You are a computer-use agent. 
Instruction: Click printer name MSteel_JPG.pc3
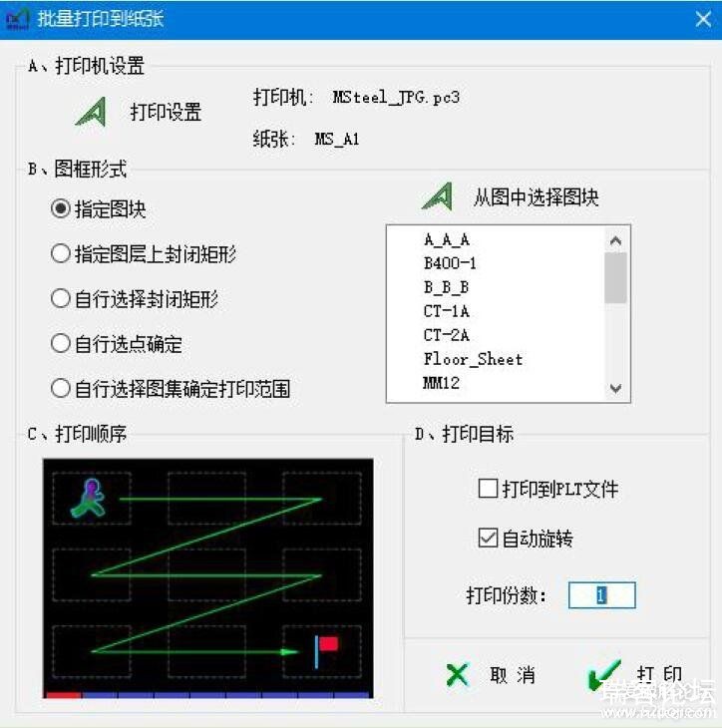pyautogui.click(x=396, y=98)
